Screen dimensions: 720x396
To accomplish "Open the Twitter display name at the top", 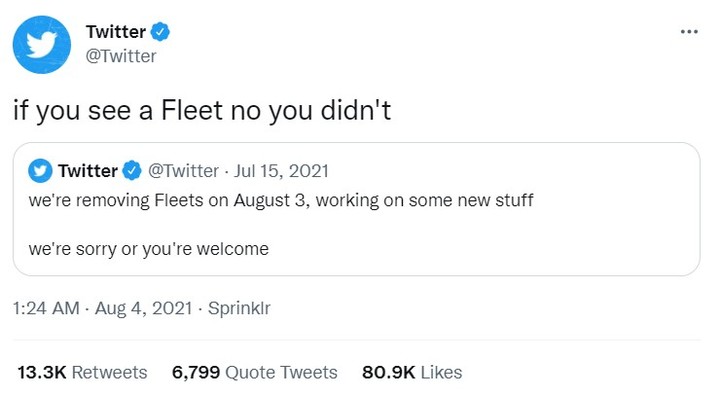I will pyautogui.click(x=116, y=32).
